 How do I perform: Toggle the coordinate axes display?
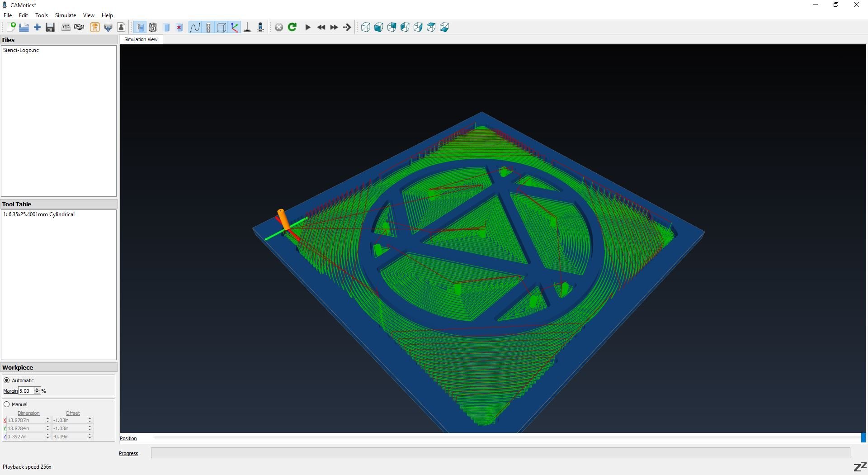tap(235, 27)
